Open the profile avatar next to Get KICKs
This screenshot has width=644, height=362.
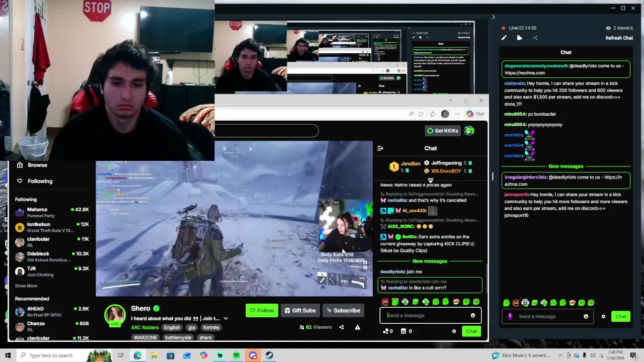point(469,131)
